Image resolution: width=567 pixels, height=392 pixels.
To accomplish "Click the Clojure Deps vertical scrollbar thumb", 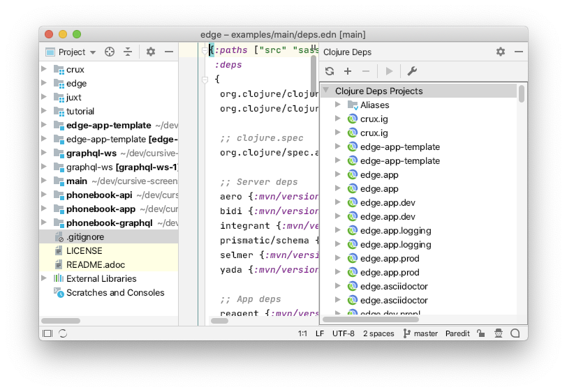I will click(x=522, y=93).
